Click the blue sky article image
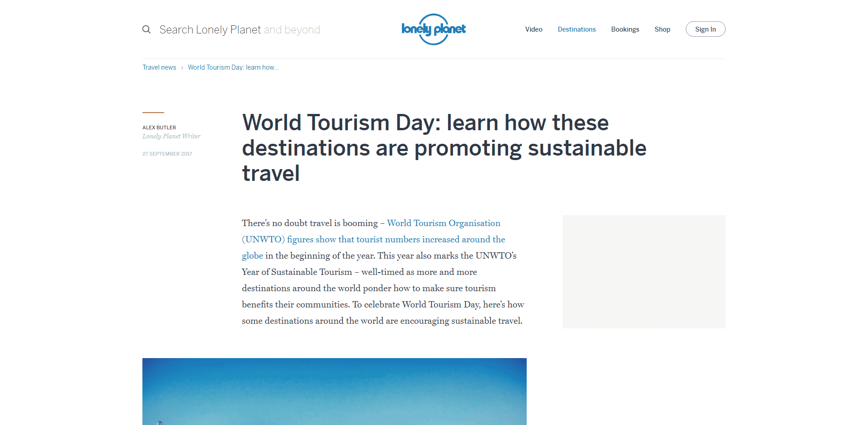 point(335,392)
